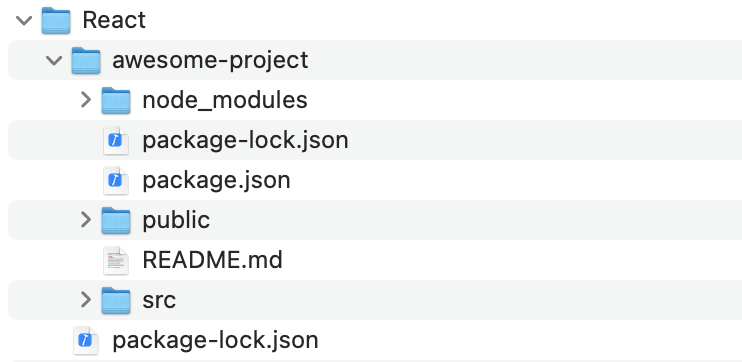Click the README.md document thumbnail icon
This screenshot has width=742, height=362.
pos(116,260)
